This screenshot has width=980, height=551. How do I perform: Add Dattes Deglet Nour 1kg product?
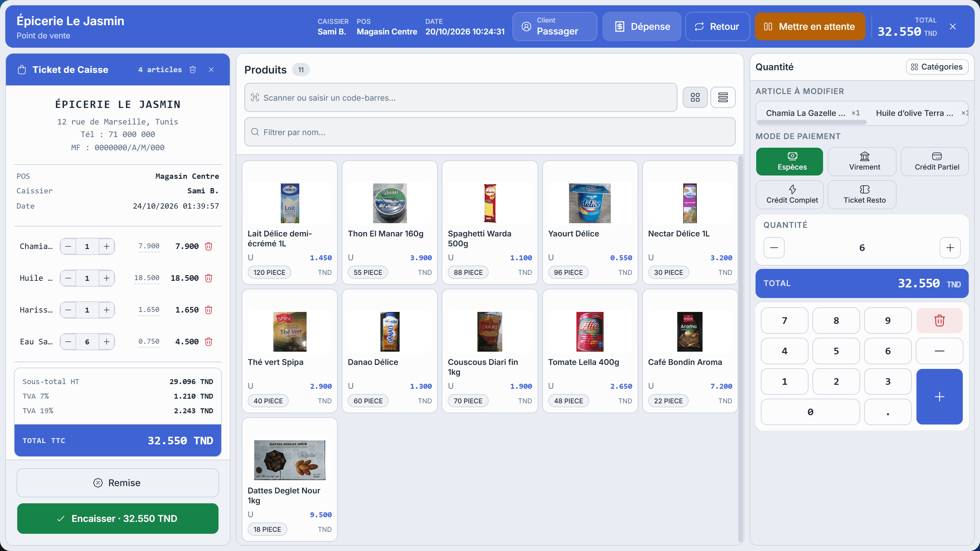click(x=289, y=479)
